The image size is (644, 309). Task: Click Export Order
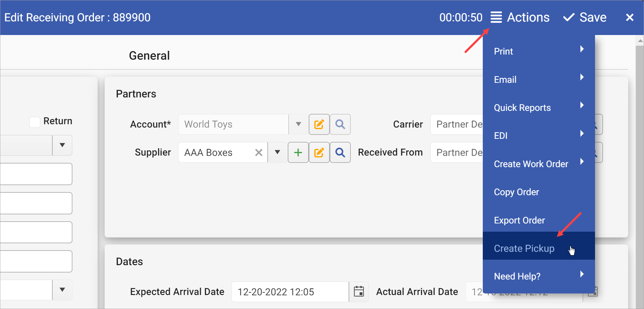pyautogui.click(x=519, y=220)
